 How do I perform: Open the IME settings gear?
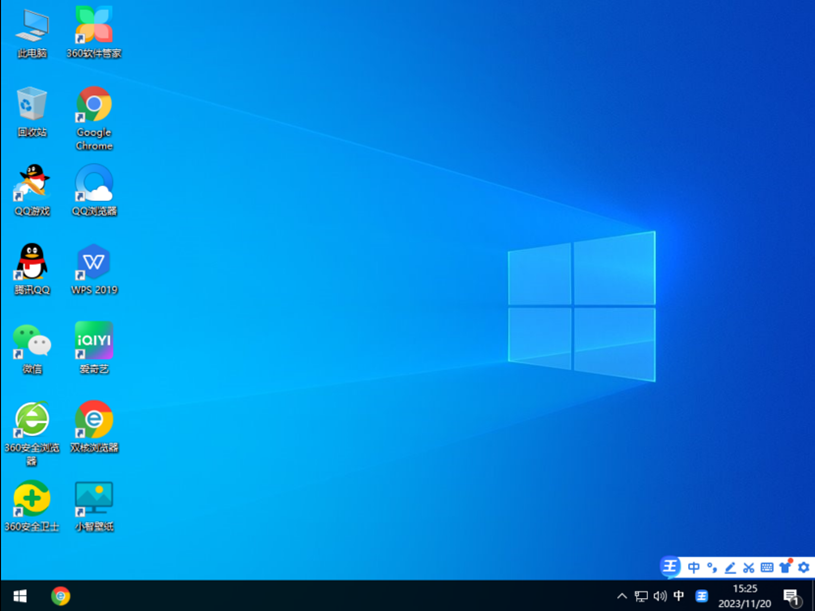[x=803, y=567]
